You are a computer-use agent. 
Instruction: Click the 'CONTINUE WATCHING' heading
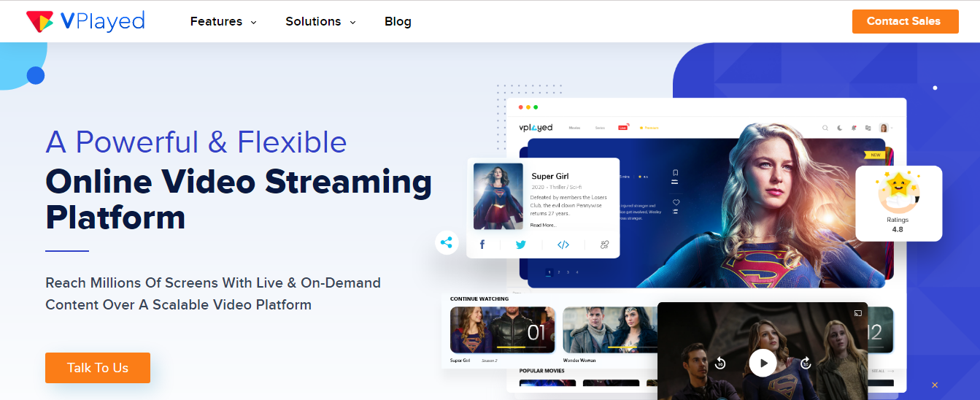click(479, 299)
